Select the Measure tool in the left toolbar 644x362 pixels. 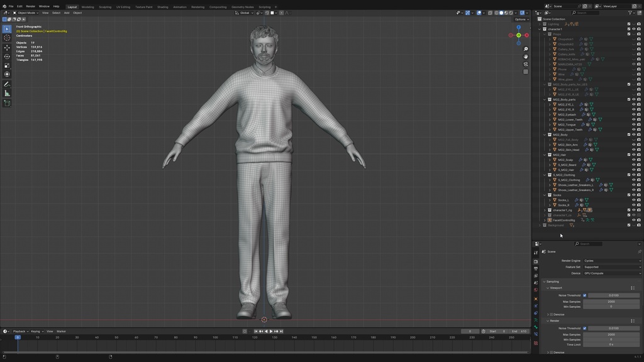click(x=7, y=93)
